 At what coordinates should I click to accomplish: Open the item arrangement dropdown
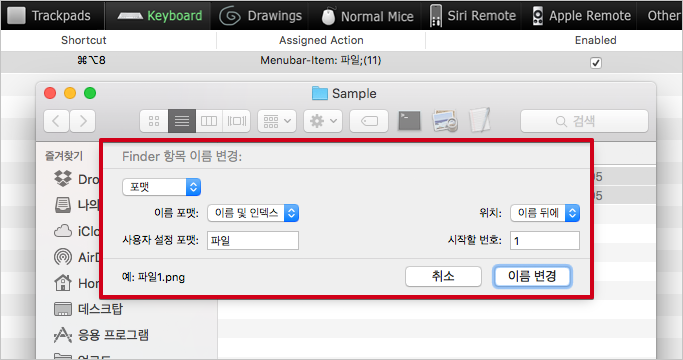pyautogui.click(x=277, y=121)
